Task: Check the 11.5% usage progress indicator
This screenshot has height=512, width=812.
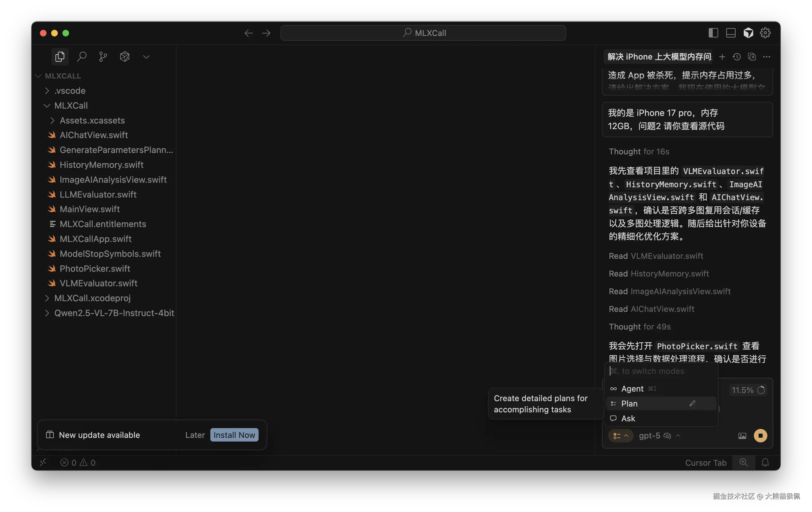Action: coord(748,390)
